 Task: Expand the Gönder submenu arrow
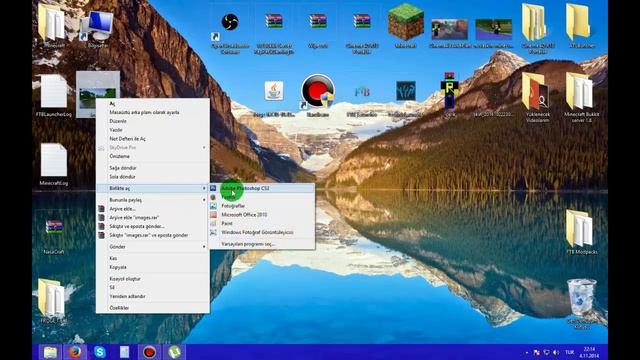pos(204,247)
